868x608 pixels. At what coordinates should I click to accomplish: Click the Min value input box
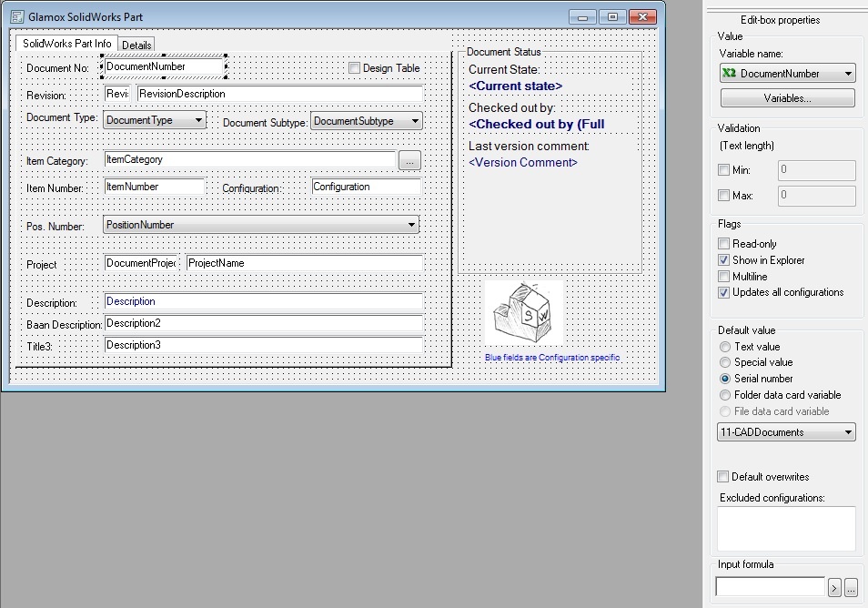point(816,170)
